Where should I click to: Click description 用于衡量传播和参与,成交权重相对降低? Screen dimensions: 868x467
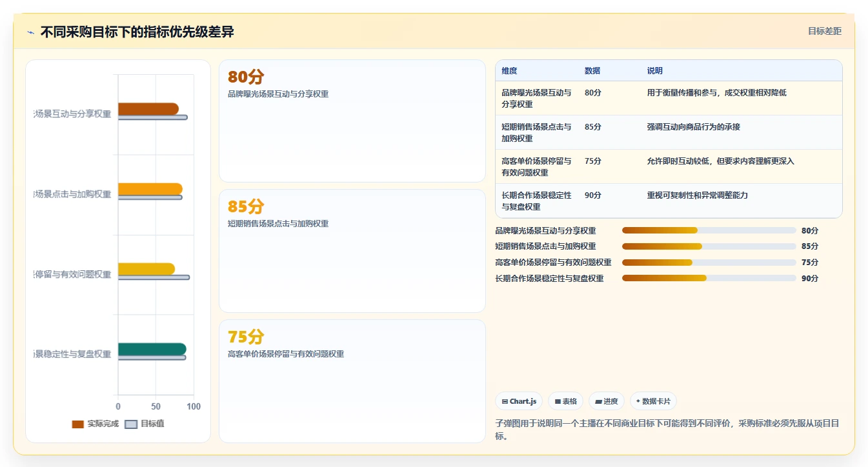pos(717,92)
